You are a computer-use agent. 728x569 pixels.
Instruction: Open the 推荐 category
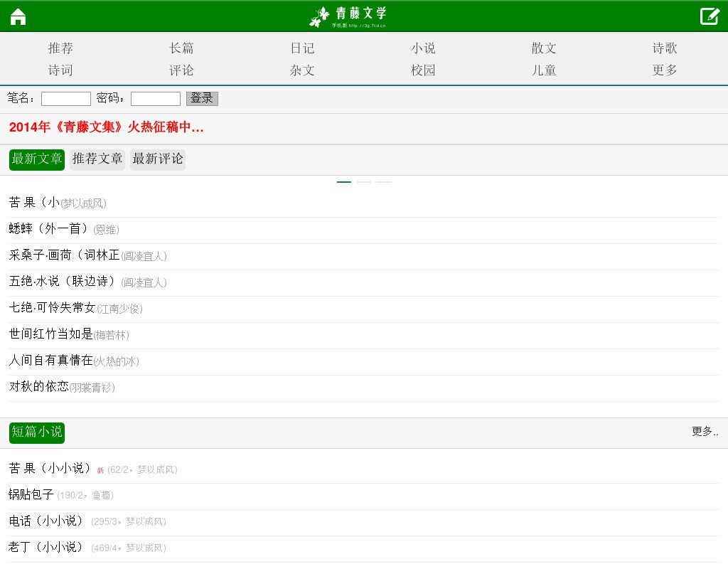[x=60, y=48]
